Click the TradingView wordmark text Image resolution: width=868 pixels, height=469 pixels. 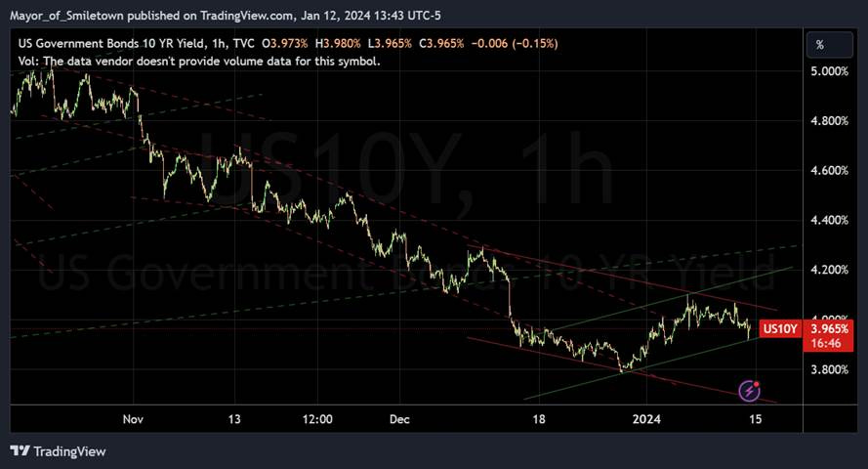pyautogui.click(x=69, y=451)
